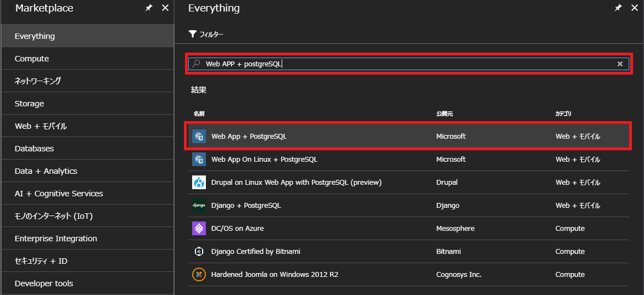Click the Hardened Joomla icon

tap(199, 274)
